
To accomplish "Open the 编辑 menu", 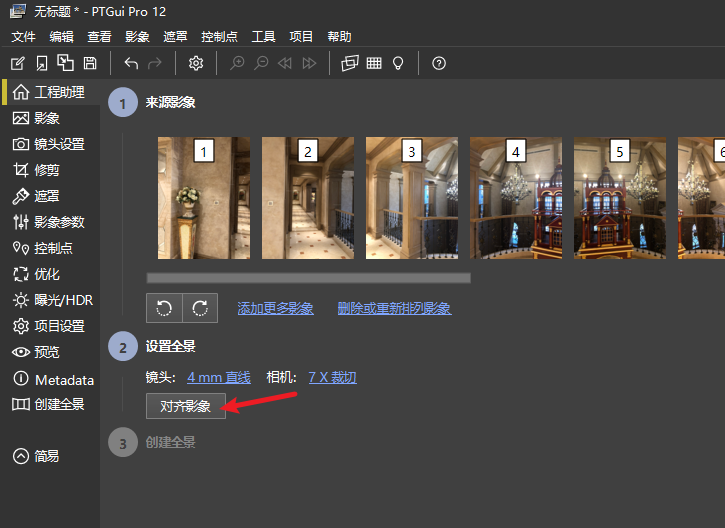I will (61, 37).
